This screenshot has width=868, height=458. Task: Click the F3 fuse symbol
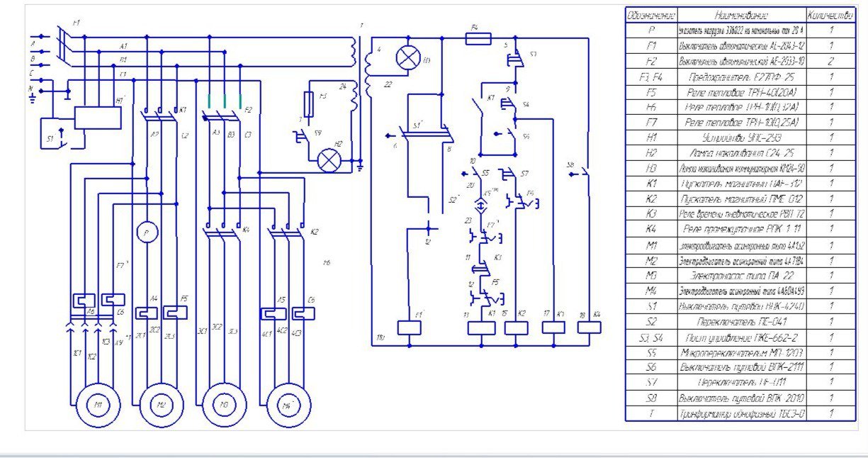point(308,104)
